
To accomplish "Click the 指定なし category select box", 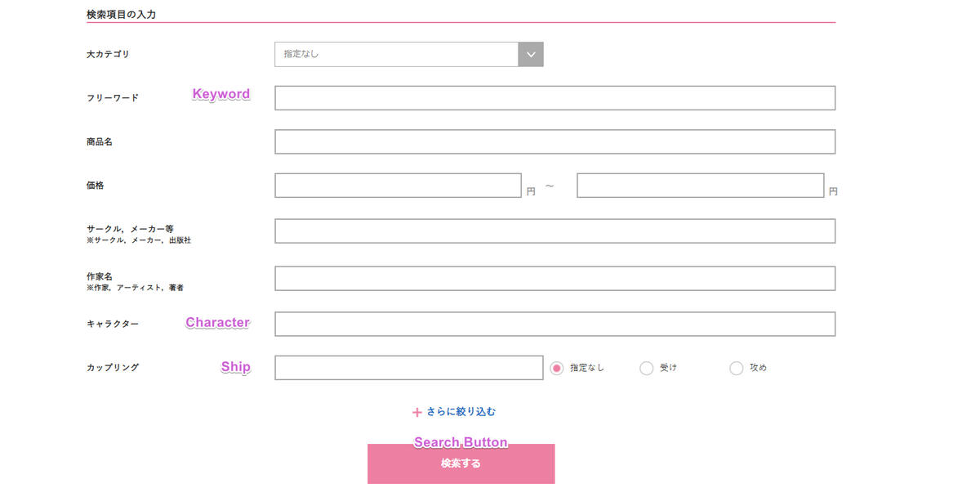I will 396,55.
